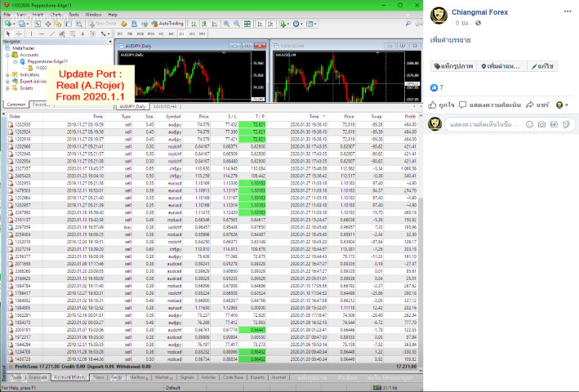
Task: Open the Tools menu
Action: 73,15
